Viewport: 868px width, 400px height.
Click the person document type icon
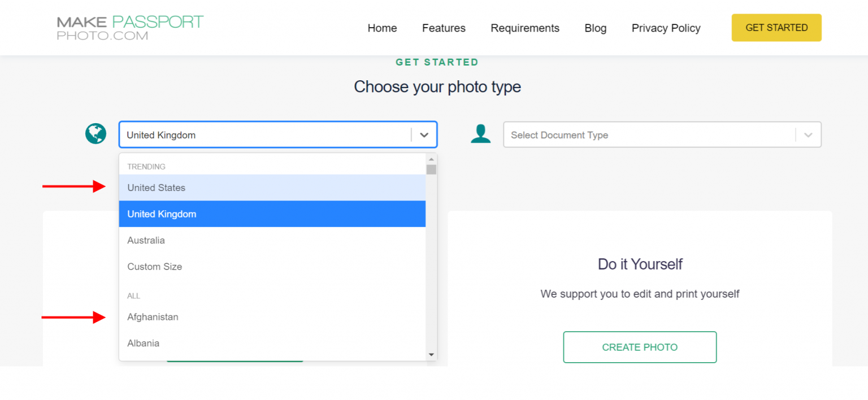click(x=481, y=134)
